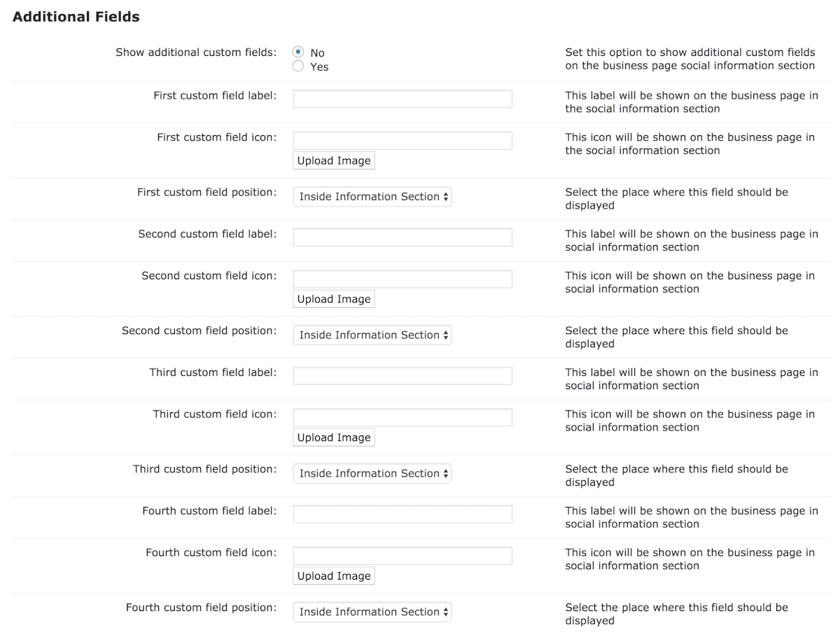The height and width of the screenshot is (635, 840).
Task: Focus the Second custom field label input
Action: 402,237
